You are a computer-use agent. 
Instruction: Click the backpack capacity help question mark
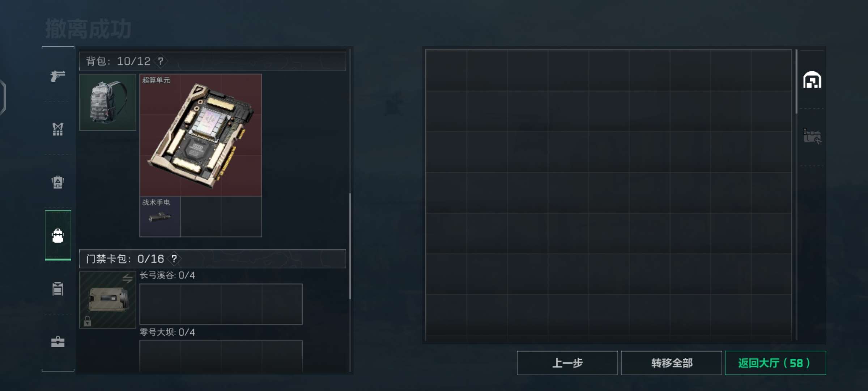click(x=161, y=61)
